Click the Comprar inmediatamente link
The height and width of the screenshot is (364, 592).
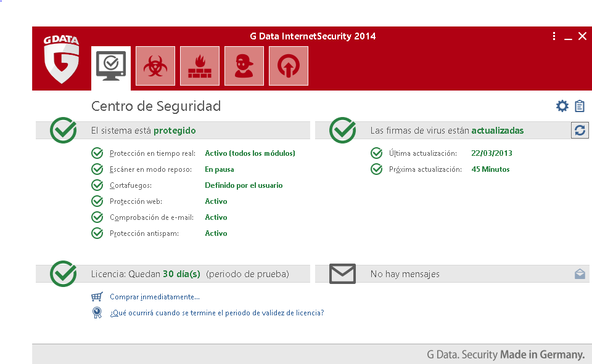point(155,297)
